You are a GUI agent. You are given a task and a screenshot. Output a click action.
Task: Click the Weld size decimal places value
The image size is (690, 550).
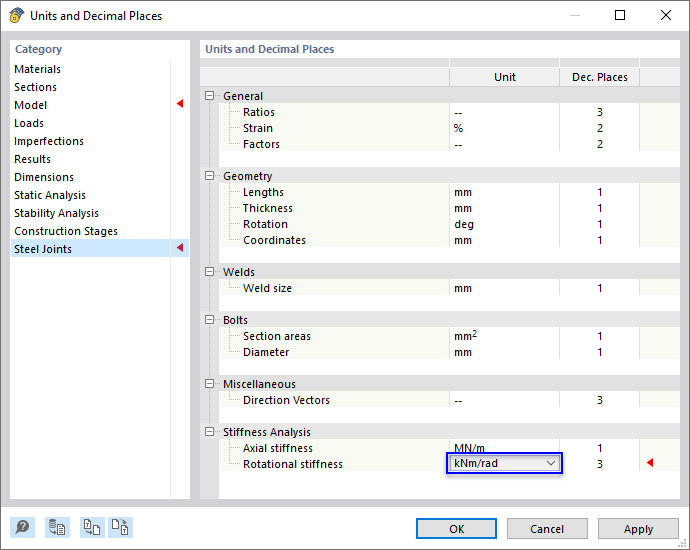point(599,288)
